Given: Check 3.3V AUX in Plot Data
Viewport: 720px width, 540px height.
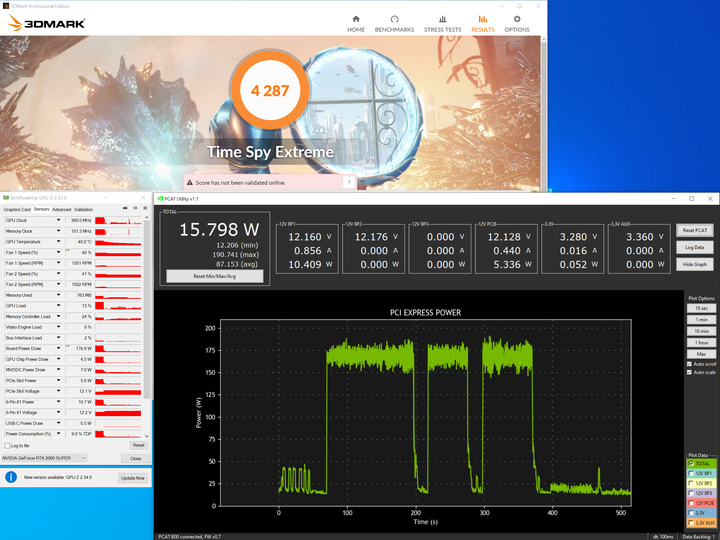Looking at the screenshot, I should click(691, 523).
